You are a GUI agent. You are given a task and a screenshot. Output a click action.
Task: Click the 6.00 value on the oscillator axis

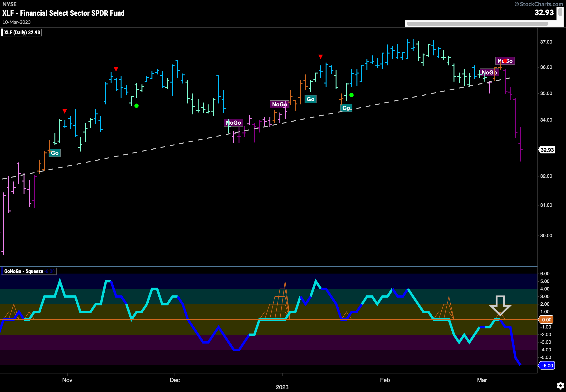[545, 274]
